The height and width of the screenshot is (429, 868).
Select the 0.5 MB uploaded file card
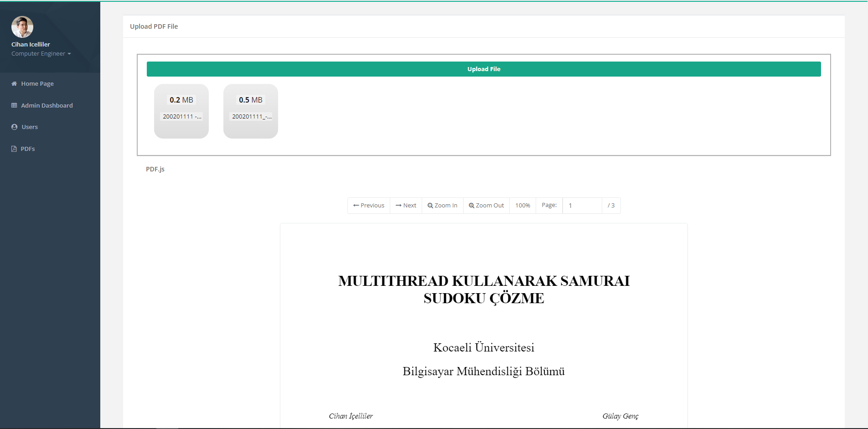[250, 111]
